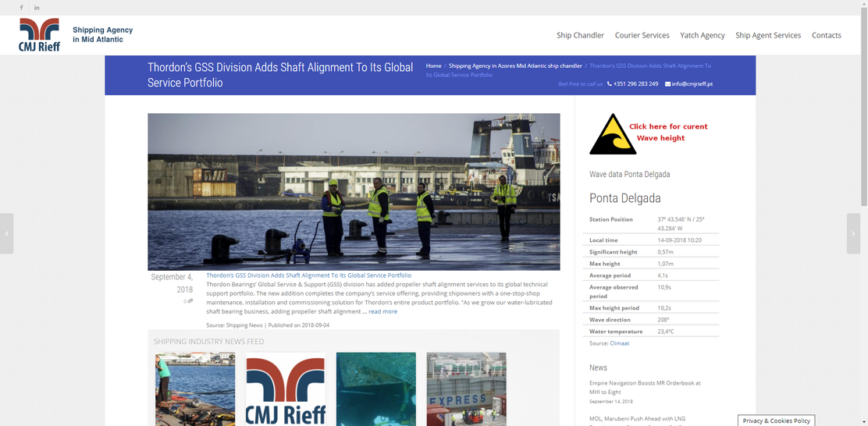This screenshot has height=426, width=868.
Task: Click the Ponta Delgada heading
Action: (625, 198)
